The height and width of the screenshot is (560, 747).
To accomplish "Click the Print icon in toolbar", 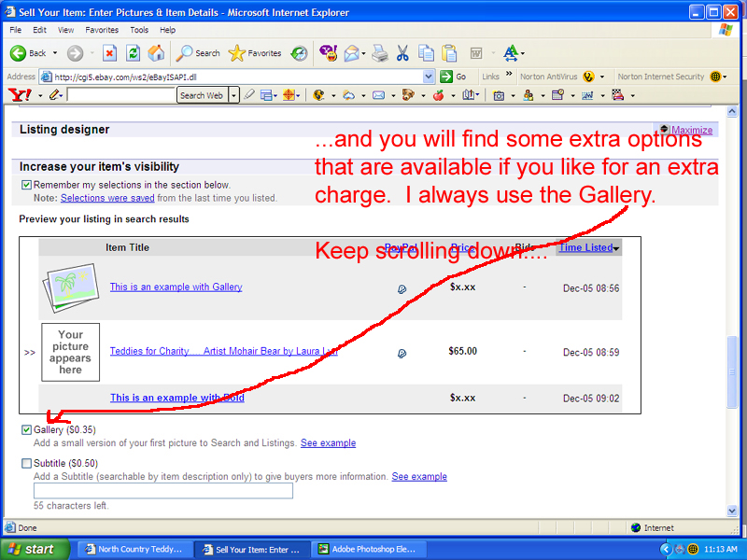I will click(380, 53).
